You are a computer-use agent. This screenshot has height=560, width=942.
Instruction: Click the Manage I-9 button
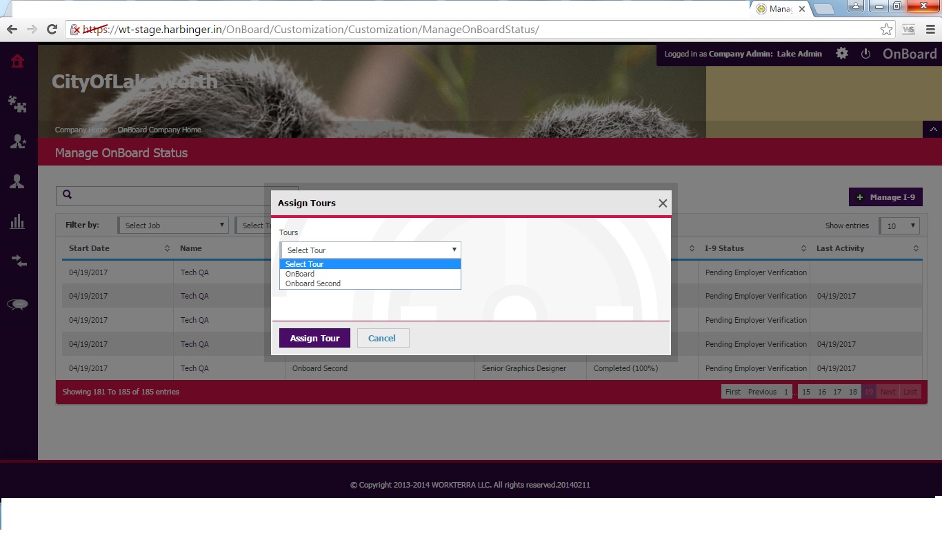click(x=885, y=197)
